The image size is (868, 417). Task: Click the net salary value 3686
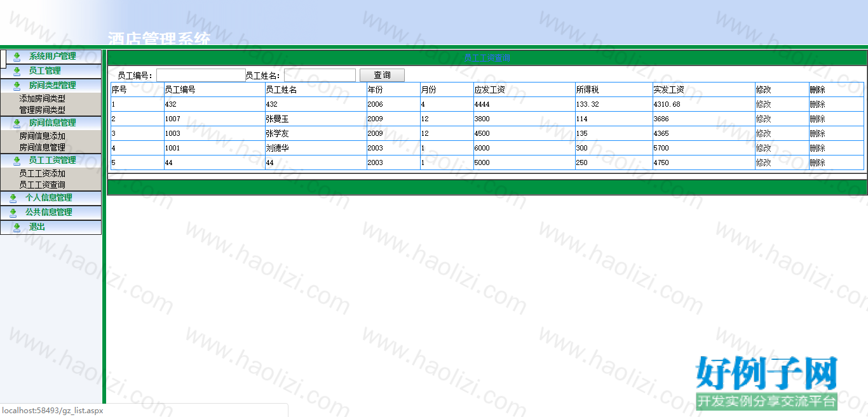(661, 119)
